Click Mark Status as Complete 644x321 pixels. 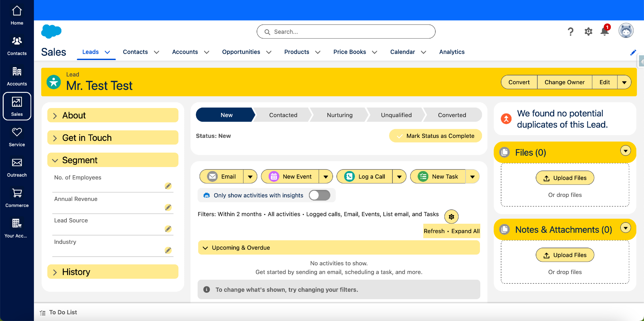[x=435, y=136]
